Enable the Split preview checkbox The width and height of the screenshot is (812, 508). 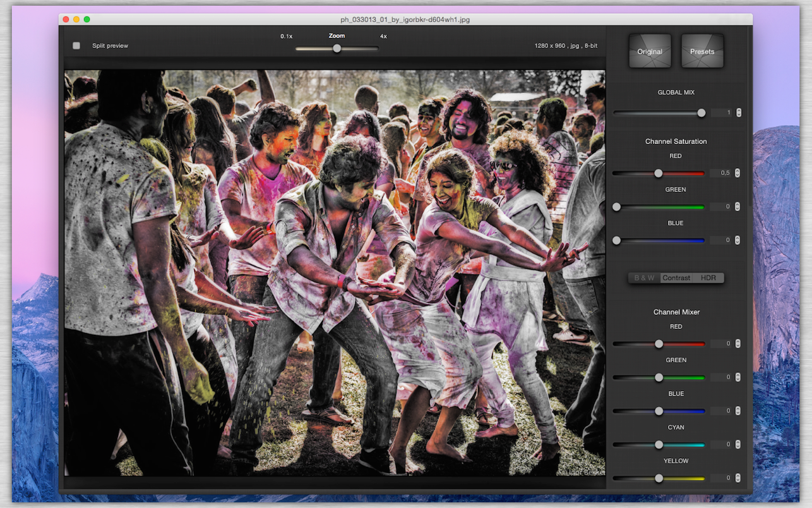click(x=76, y=45)
